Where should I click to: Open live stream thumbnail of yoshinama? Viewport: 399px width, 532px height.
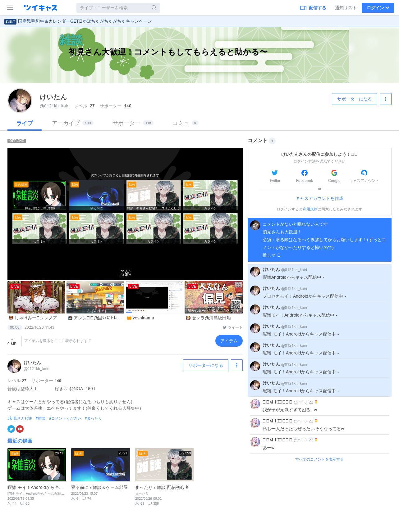point(154,297)
